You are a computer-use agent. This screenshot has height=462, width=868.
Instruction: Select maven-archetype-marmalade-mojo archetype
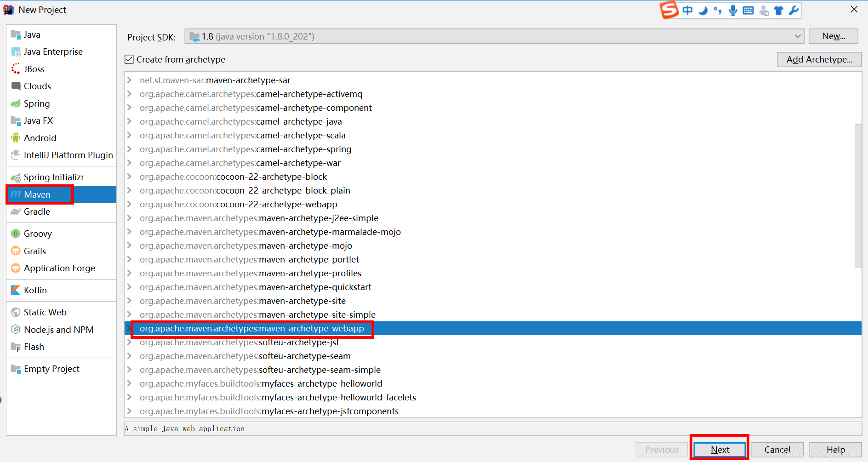point(493,232)
